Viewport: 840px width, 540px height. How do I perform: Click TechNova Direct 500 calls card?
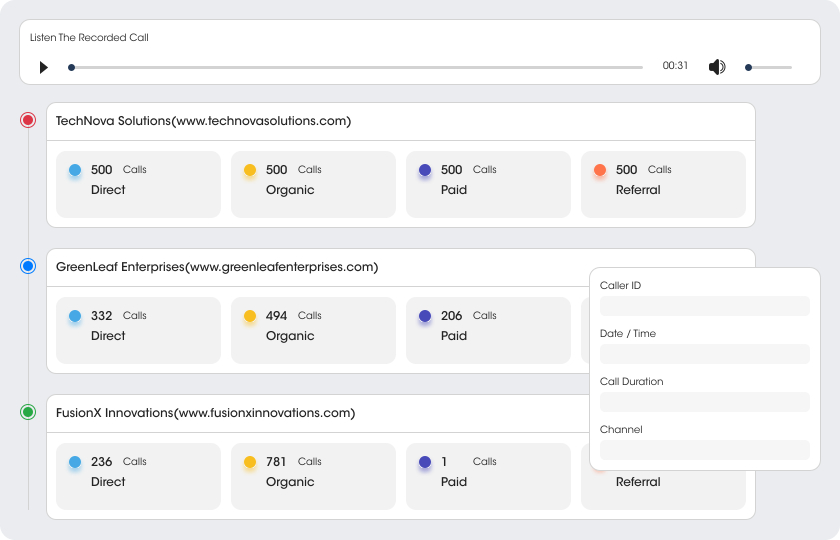pyautogui.click(x=138, y=184)
